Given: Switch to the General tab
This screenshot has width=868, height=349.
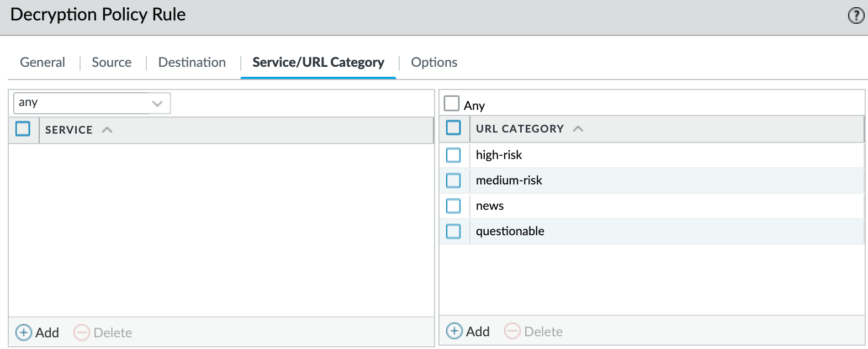Looking at the screenshot, I should point(43,62).
